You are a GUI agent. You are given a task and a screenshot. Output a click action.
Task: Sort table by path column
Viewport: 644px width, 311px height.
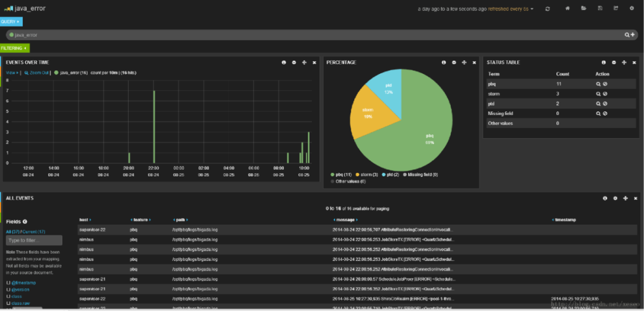180,220
